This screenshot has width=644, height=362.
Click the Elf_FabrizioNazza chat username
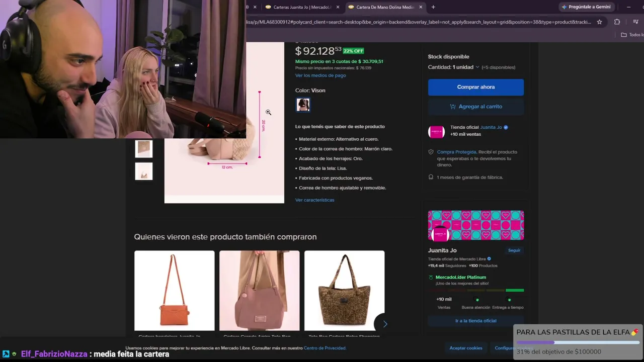point(54,354)
